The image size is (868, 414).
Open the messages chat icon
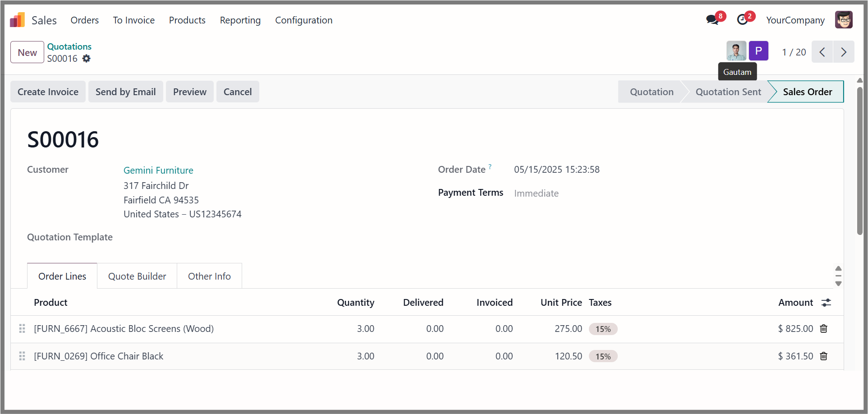point(712,20)
